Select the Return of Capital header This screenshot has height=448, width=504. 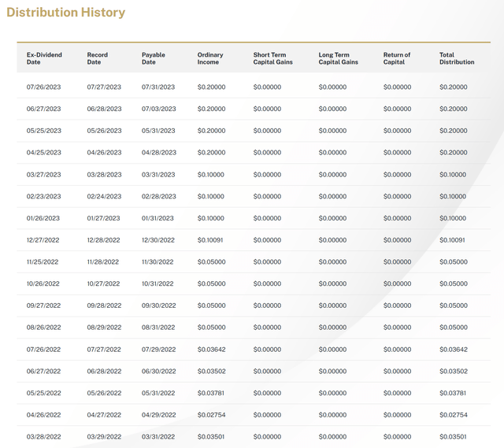[x=397, y=58]
